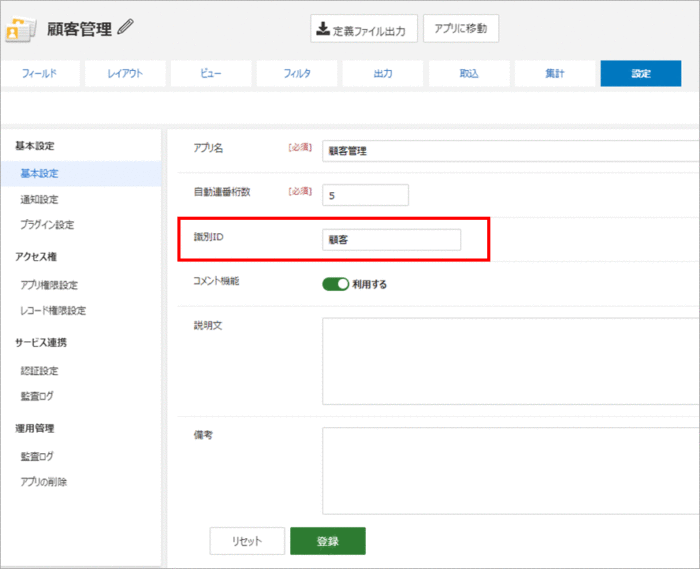700x569 pixels.
Task: Open the レイアウト tab
Action: 125,73
